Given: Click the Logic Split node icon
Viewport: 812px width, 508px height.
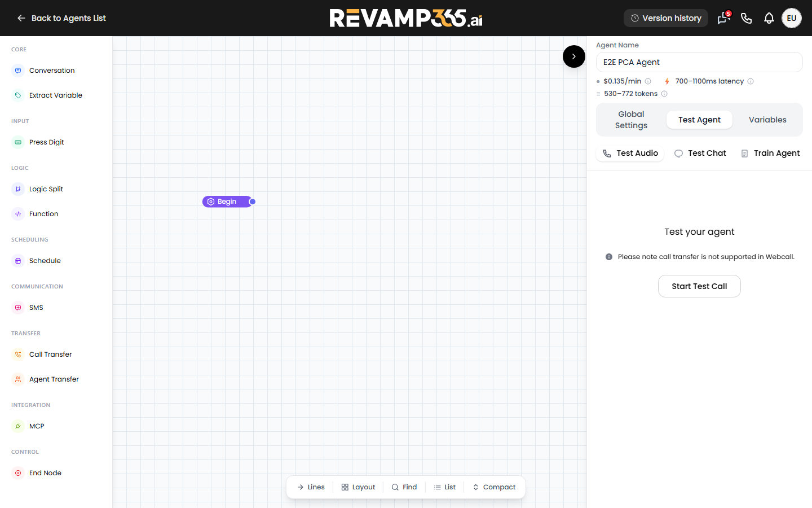Looking at the screenshot, I should coord(18,189).
